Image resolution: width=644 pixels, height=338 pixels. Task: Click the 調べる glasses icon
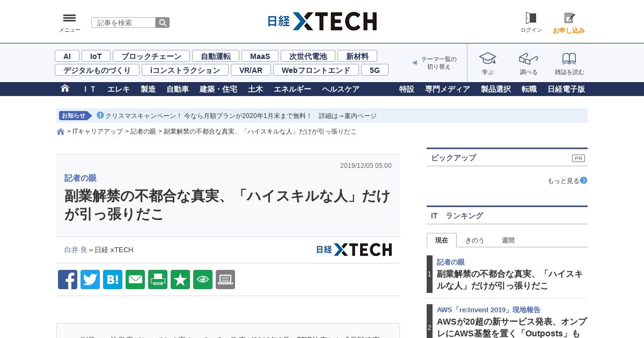[529, 58]
